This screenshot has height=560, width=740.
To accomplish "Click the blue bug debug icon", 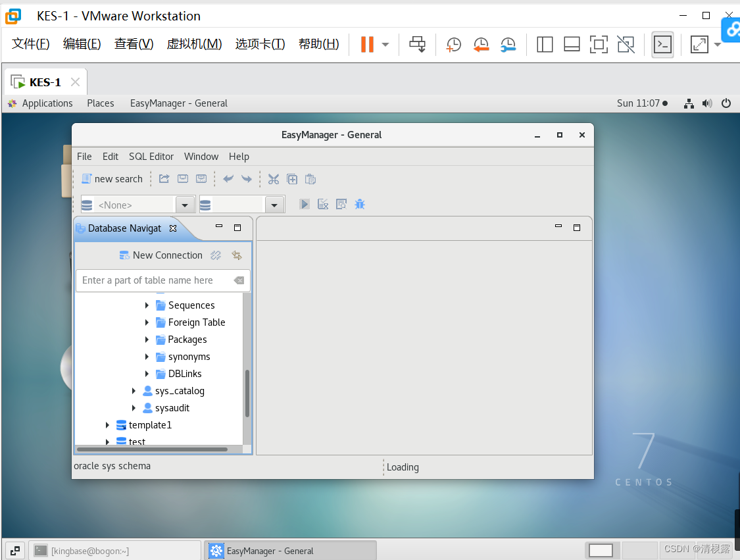I will click(360, 204).
